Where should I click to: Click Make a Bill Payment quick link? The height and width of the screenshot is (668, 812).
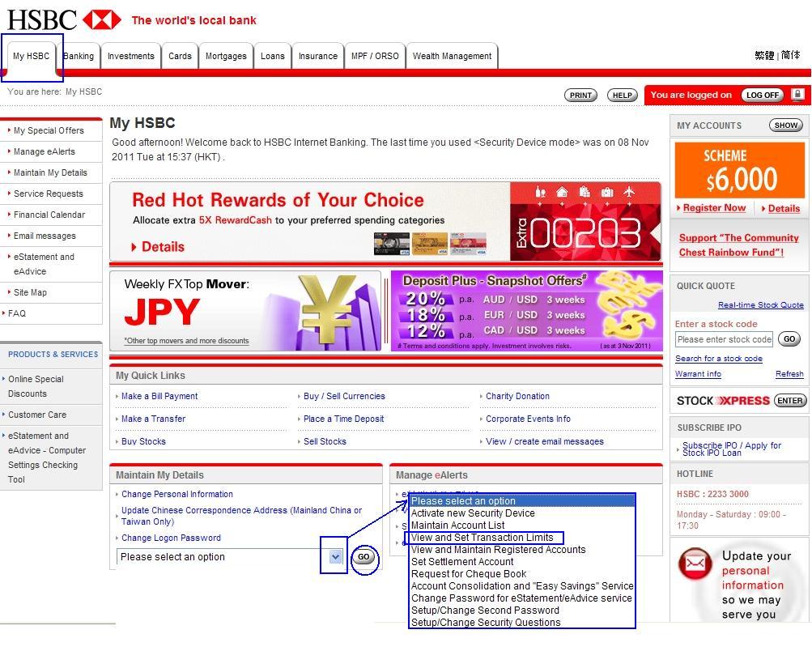(x=159, y=396)
